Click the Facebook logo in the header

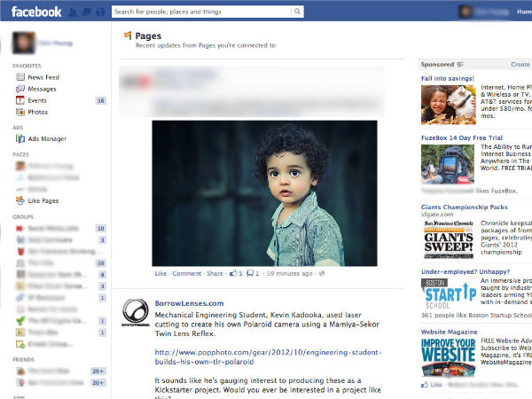point(36,12)
